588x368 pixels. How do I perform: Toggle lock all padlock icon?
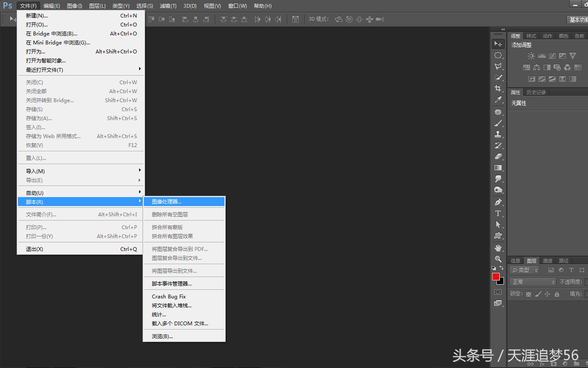tap(557, 294)
